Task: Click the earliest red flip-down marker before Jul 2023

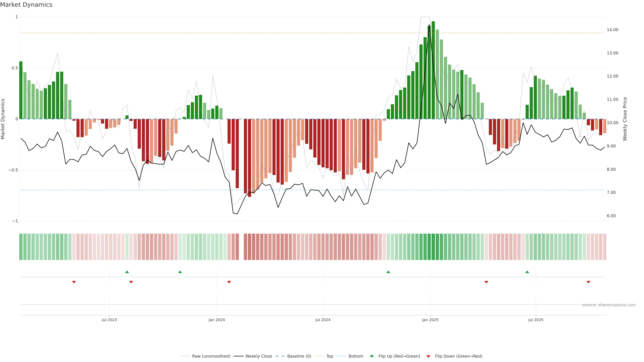Action: 74,282
